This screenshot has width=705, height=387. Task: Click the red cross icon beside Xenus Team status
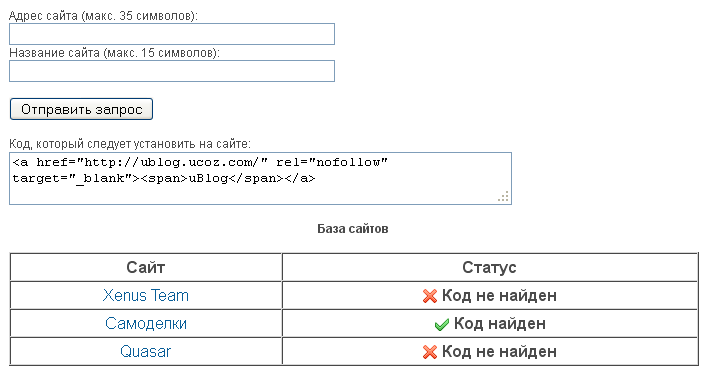point(430,296)
